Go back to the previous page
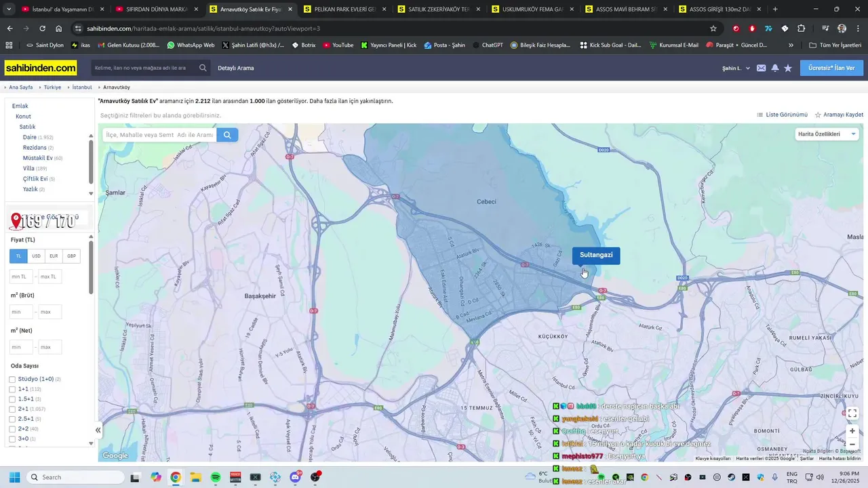 pos(9,28)
